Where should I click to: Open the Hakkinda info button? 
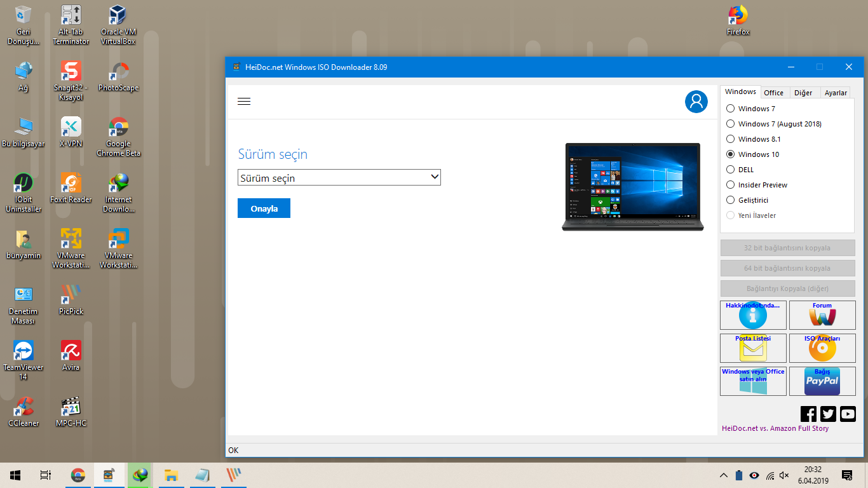tap(753, 315)
